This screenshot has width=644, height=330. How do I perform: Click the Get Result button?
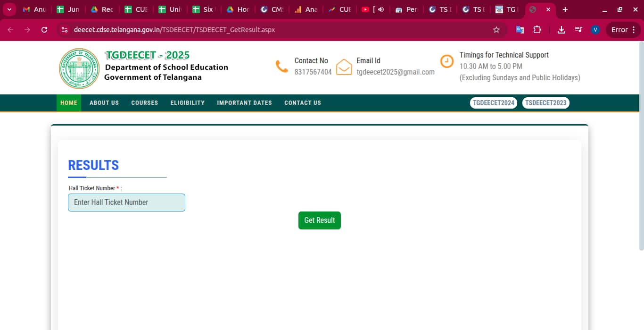tap(320, 220)
